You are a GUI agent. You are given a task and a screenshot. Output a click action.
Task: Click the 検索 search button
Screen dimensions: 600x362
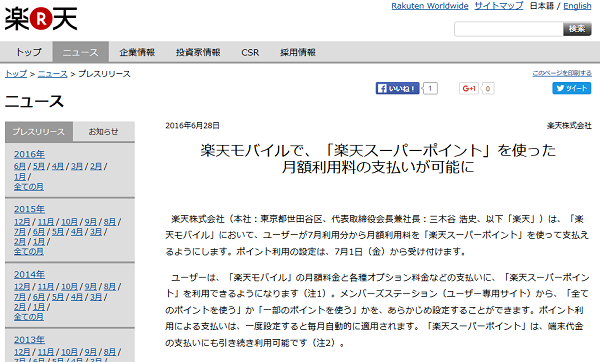577,29
